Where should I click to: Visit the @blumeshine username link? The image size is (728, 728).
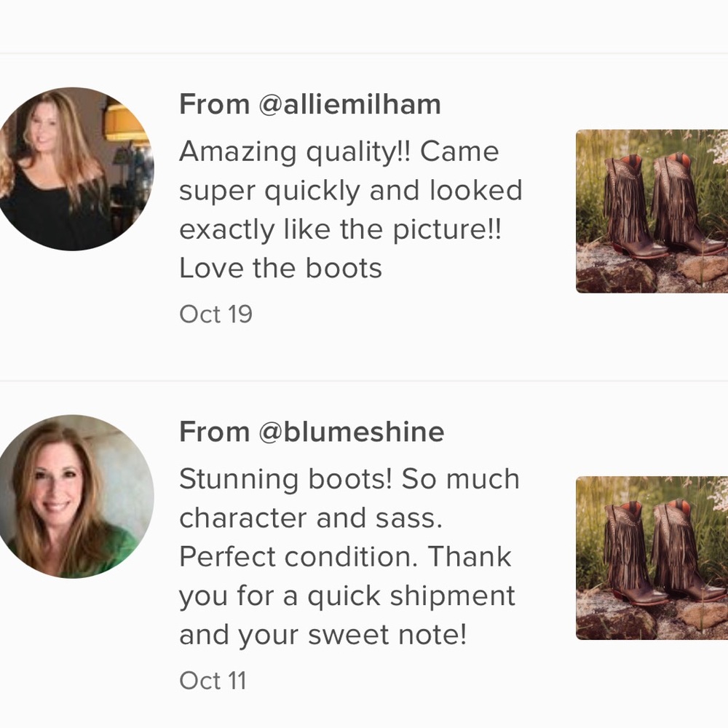(351, 432)
